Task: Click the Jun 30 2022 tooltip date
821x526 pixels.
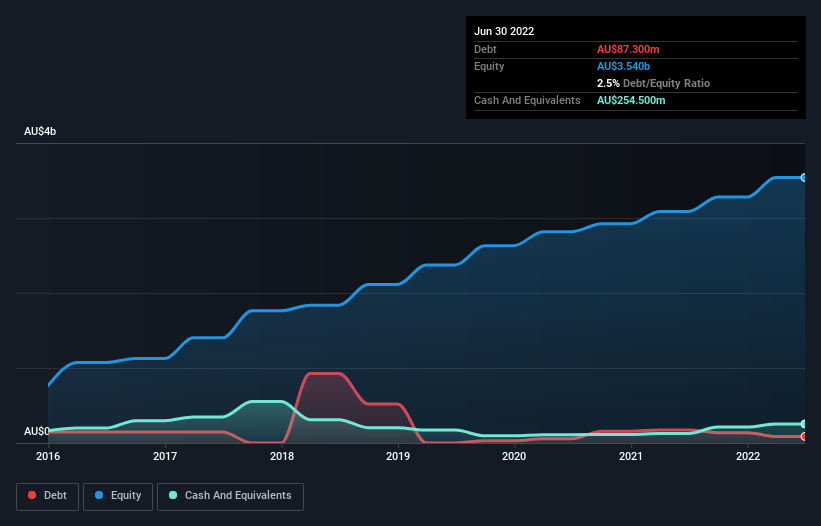Action: (x=504, y=31)
